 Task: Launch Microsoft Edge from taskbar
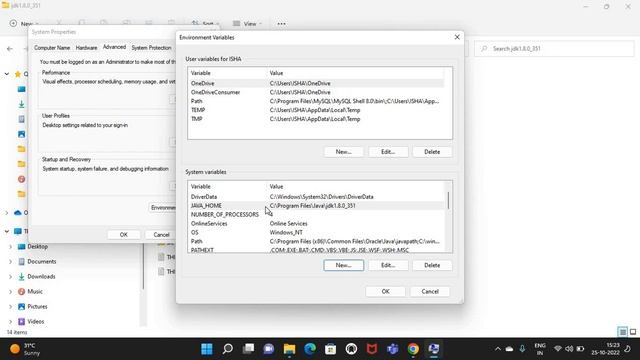tap(310, 349)
